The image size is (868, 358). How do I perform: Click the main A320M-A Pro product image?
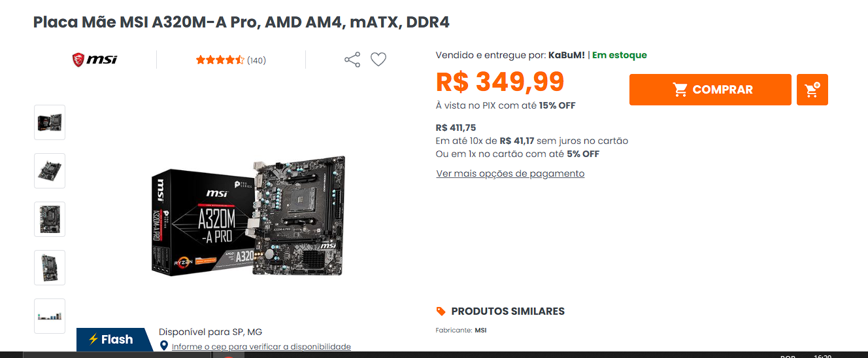(248, 216)
